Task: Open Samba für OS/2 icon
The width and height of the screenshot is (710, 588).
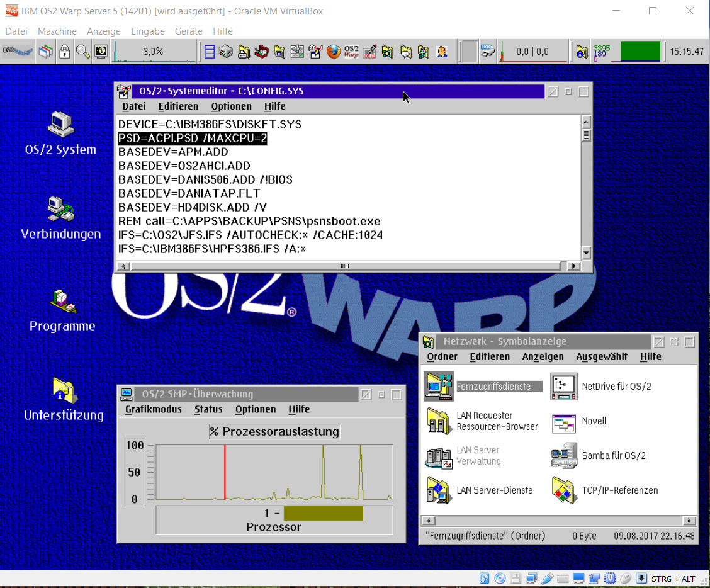Action: click(x=564, y=455)
